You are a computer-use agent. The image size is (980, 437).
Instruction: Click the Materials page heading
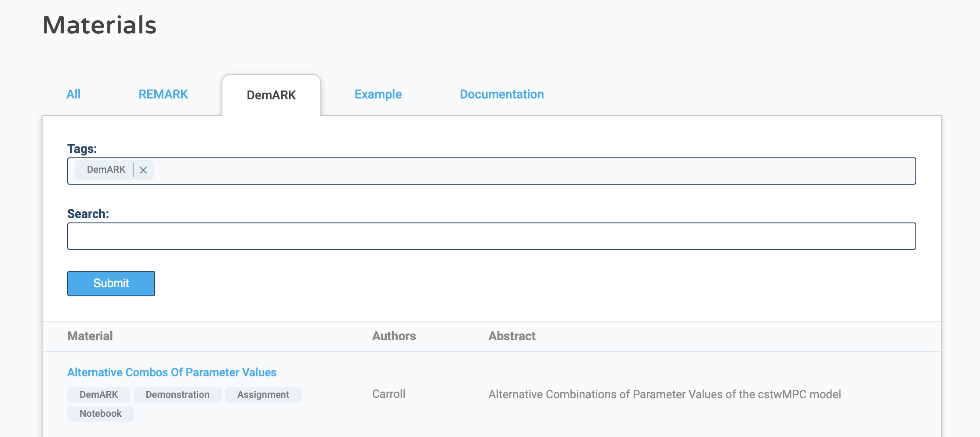click(100, 25)
